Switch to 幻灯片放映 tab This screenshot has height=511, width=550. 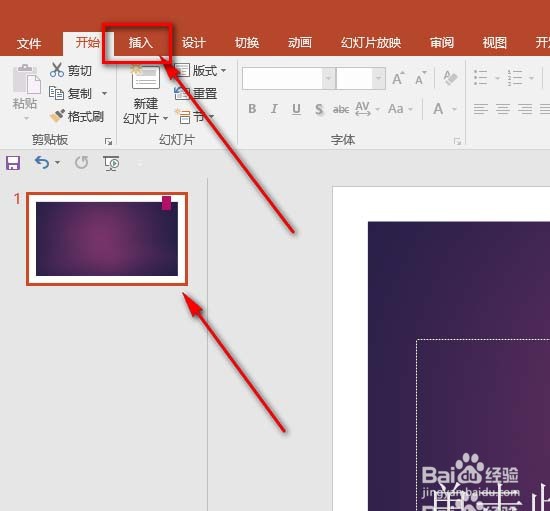pos(371,43)
